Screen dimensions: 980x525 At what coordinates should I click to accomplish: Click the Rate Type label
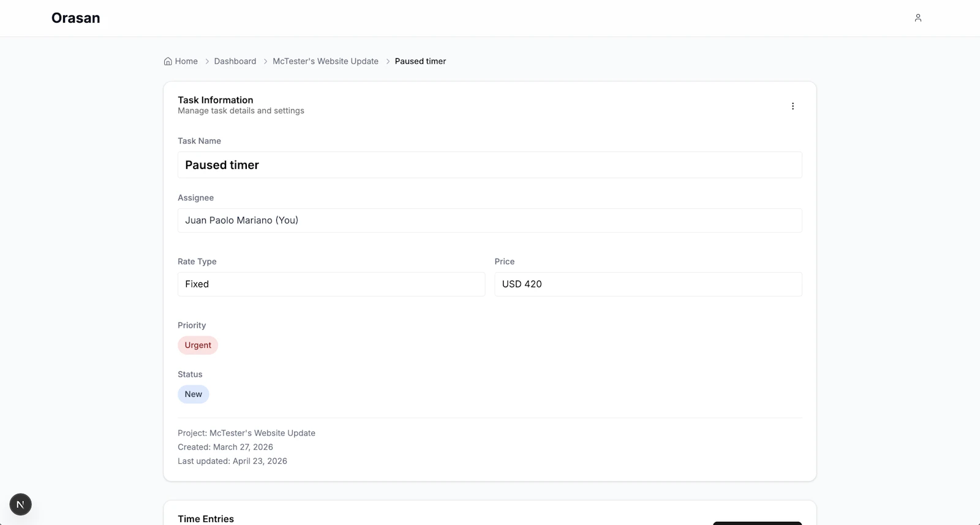197,262
